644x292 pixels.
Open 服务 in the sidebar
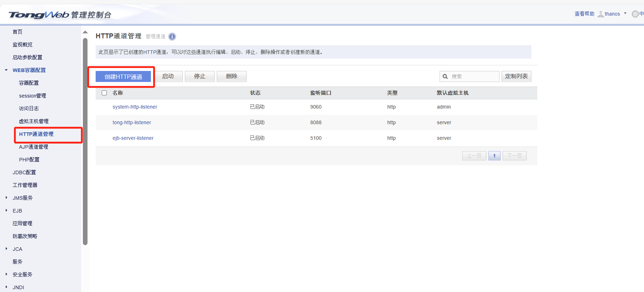17,262
